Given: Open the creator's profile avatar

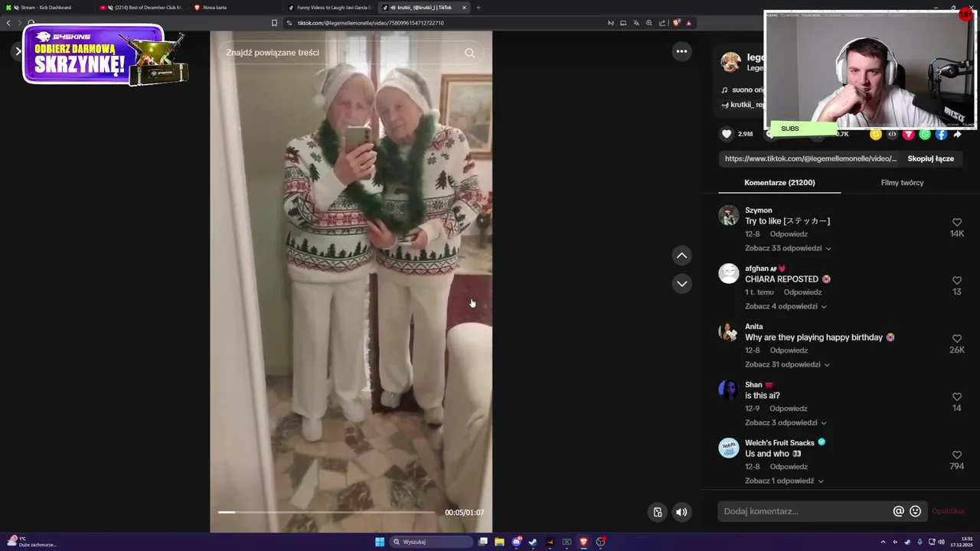Looking at the screenshot, I should pos(730,62).
